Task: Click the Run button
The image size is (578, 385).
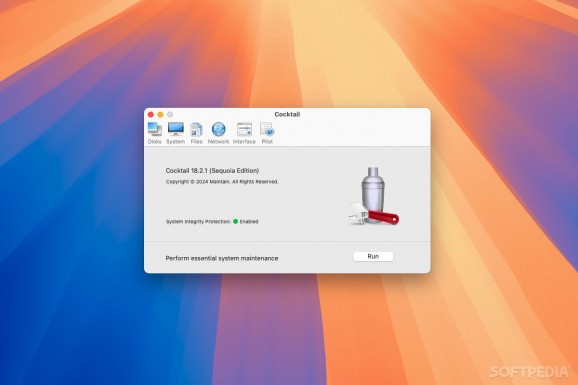Action: [373, 256]
